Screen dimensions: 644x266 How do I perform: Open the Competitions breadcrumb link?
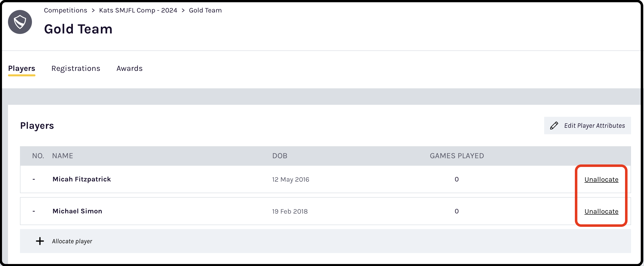coord(65,10)
